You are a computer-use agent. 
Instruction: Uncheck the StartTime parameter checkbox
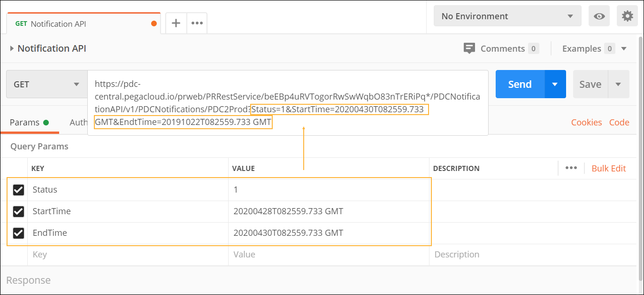click(18, 211)
